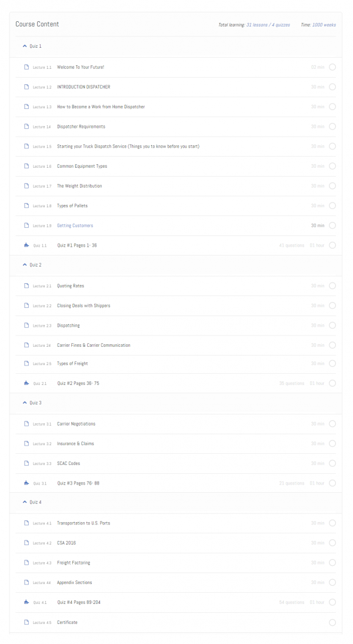This screenshot has width=353, height=644.
Task: Open the Closing Deals with Shippers lesson
Action: tap(84, 306)
